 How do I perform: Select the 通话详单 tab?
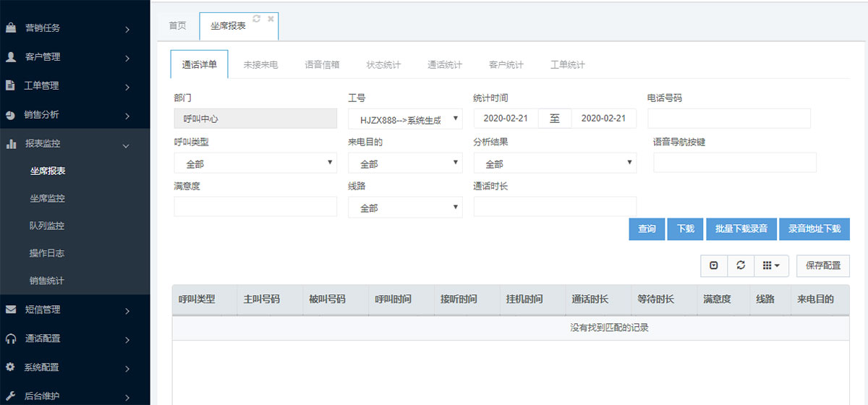tap(199, 64)
